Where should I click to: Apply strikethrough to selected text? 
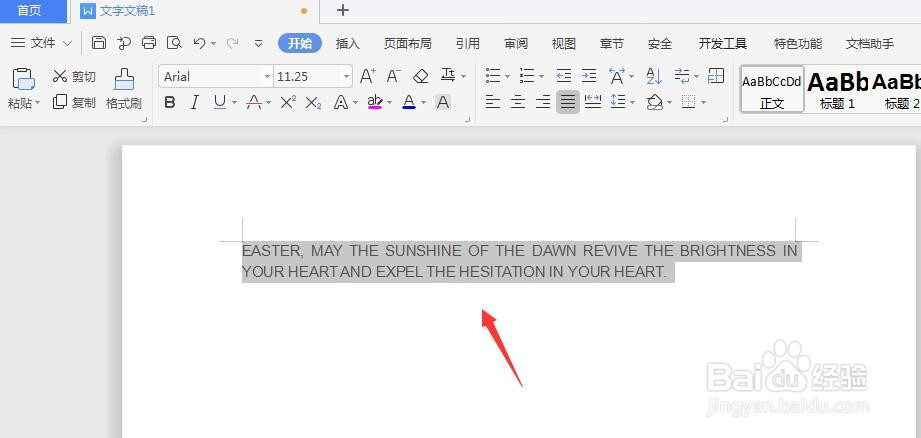[254, 103]
